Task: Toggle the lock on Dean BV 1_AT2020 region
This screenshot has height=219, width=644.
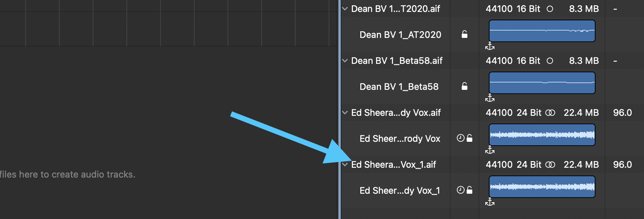Action: tap(464, 34)
